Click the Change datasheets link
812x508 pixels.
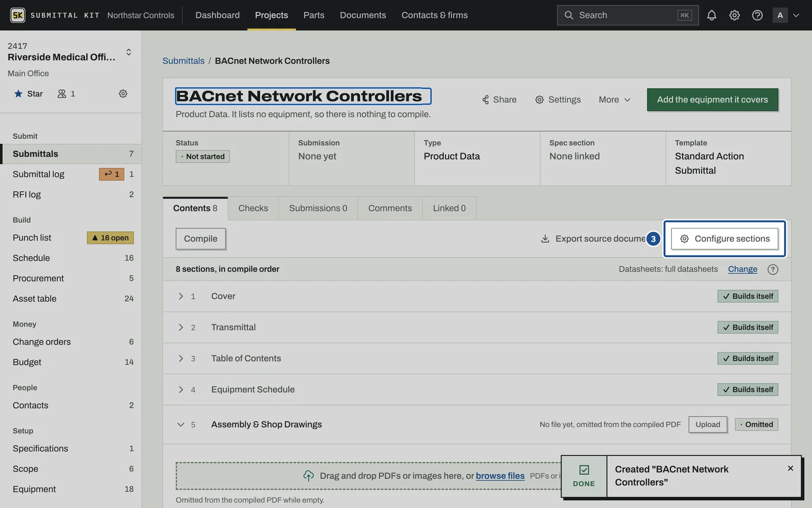coord(742,269)
